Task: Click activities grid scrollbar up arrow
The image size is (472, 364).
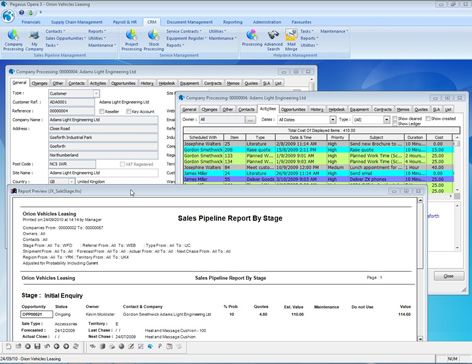Action: (457, 137)
